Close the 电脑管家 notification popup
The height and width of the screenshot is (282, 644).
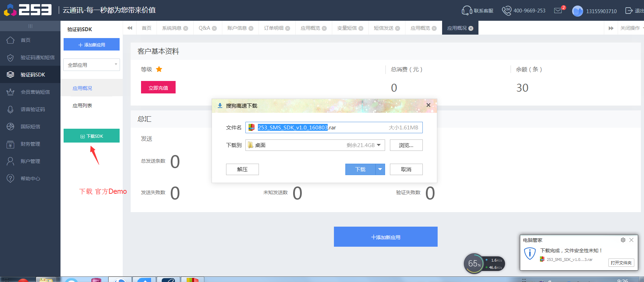click(x=631, y=240)
